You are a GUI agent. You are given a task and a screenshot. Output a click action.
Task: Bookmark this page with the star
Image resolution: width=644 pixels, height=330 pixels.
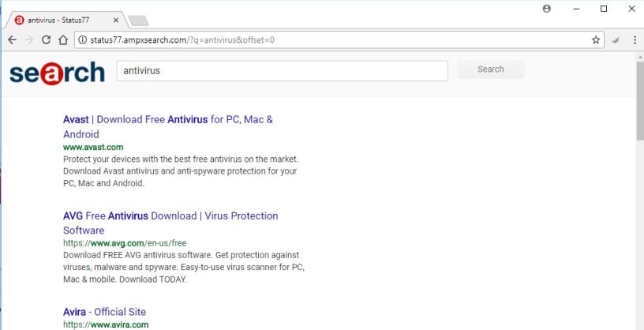[596, 39]
